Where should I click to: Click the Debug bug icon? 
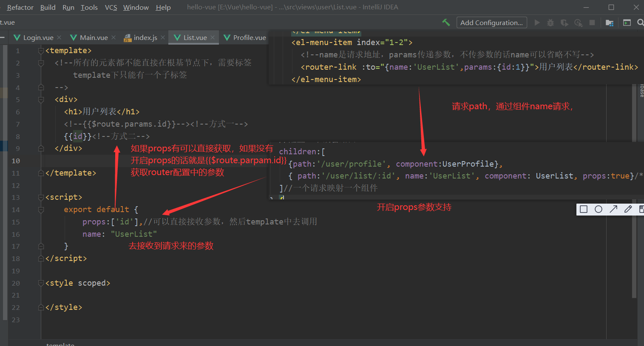(550, 23)
